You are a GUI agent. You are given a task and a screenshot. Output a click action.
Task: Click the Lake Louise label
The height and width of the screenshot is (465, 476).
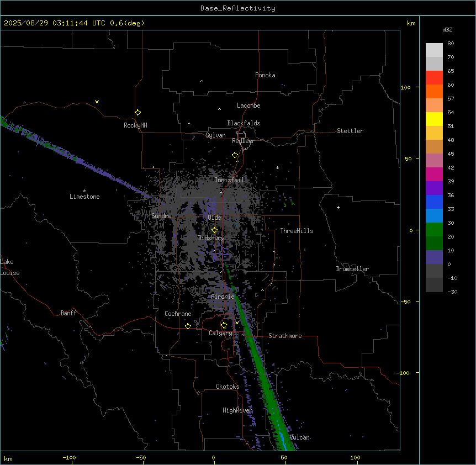[x=10, y=267]
